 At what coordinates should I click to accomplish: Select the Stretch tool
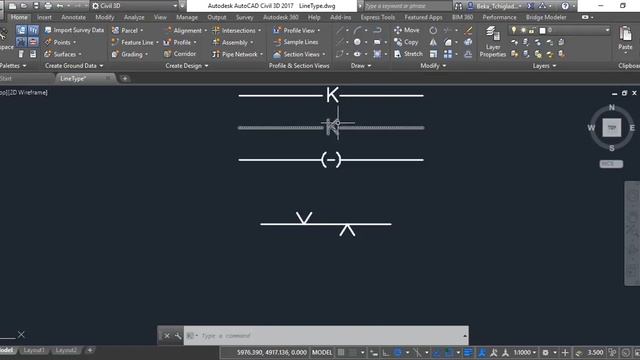tap(408, 54)
